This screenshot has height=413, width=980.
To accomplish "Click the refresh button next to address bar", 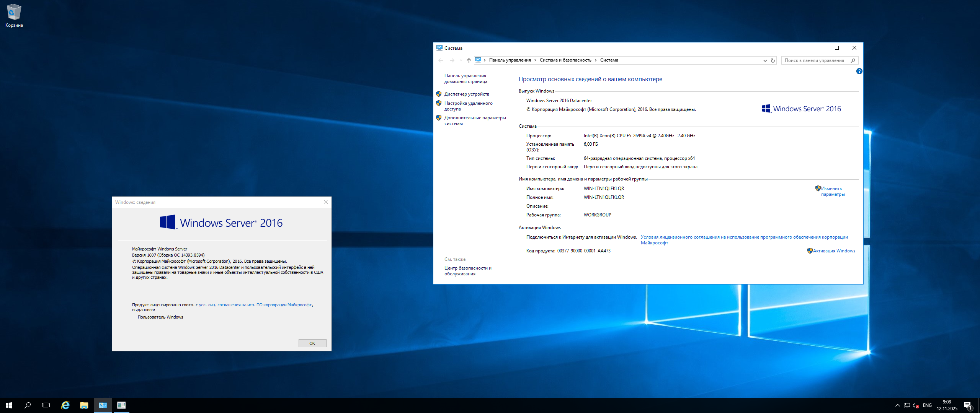I will (x=773, y=60).
